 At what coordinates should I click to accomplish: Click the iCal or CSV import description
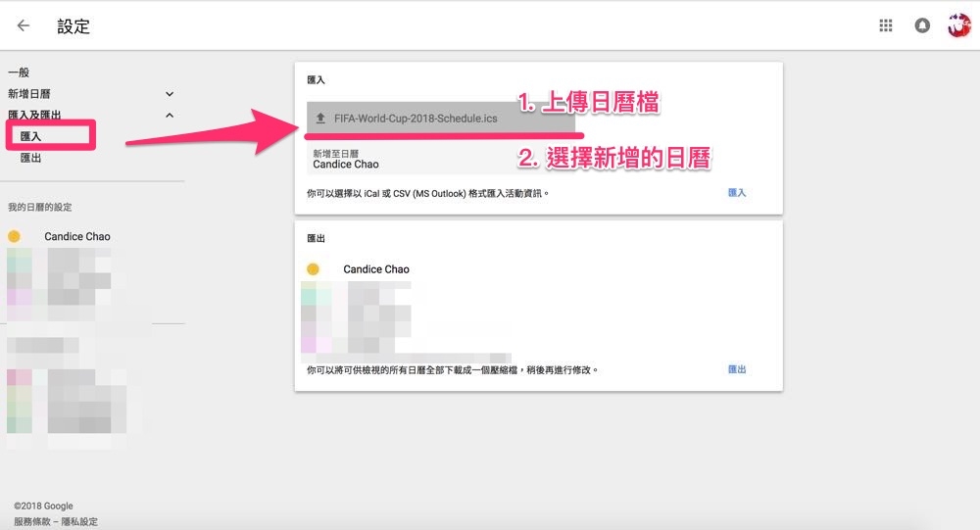pyautogui.click(x=427, y=193)
